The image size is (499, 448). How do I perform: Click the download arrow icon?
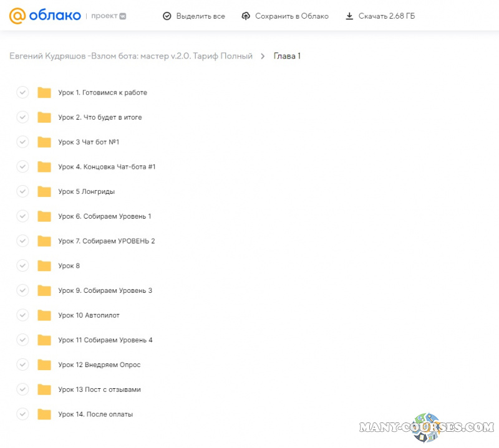tap(349, 16)
